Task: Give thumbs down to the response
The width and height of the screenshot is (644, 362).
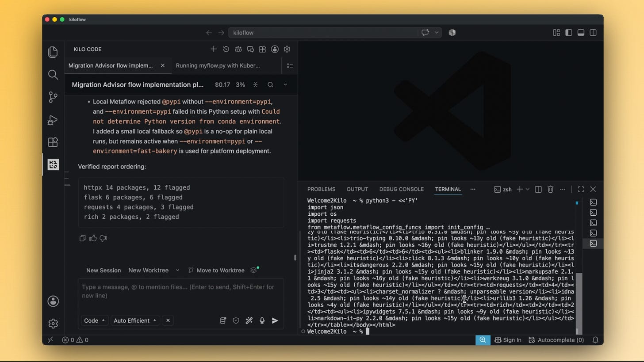Action: coord(103,238)
